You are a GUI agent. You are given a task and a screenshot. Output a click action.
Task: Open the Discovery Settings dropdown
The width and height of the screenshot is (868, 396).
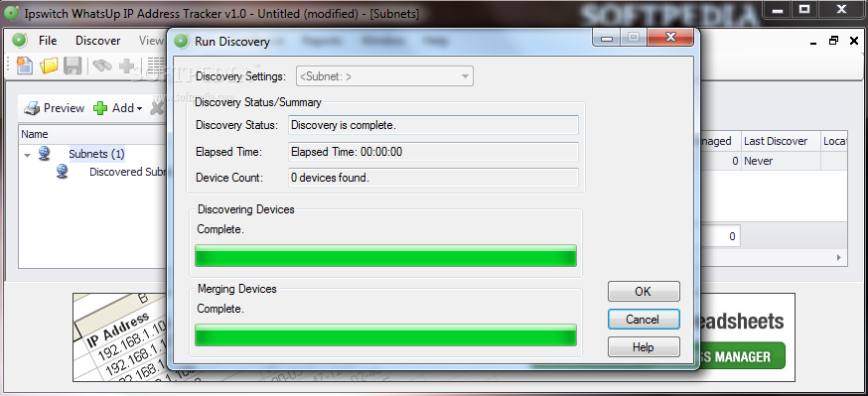point(384,76)
